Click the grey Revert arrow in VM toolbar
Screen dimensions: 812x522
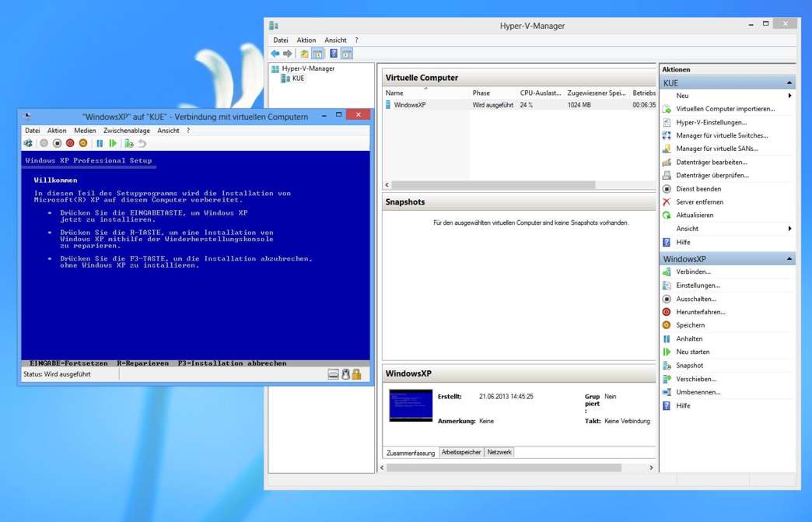142,143
